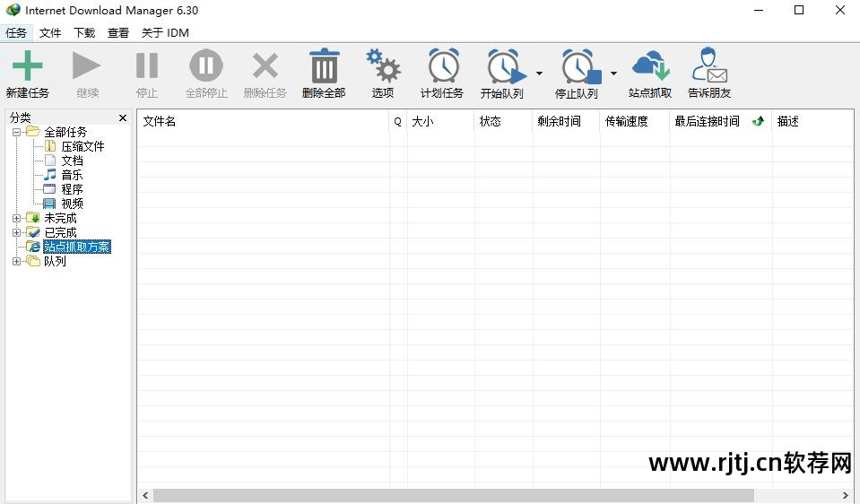Sort by 剩余时间 column header
The image size is (860, 504).
[x=566, y=121]
